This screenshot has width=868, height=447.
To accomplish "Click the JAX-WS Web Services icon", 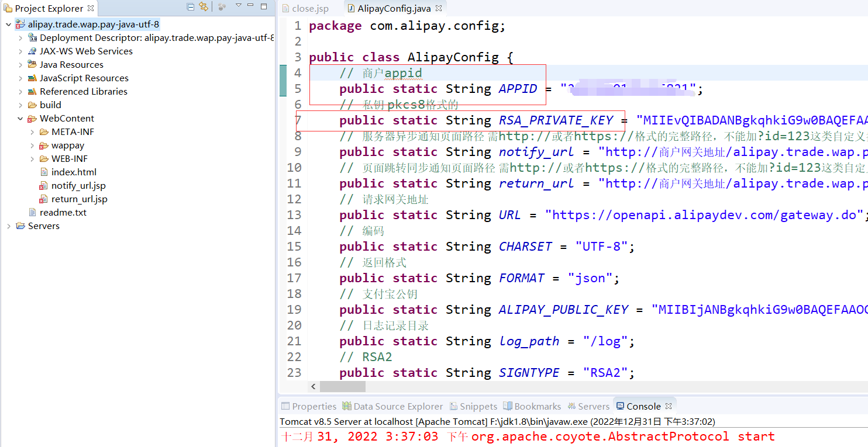I will (x=33, y=51).
